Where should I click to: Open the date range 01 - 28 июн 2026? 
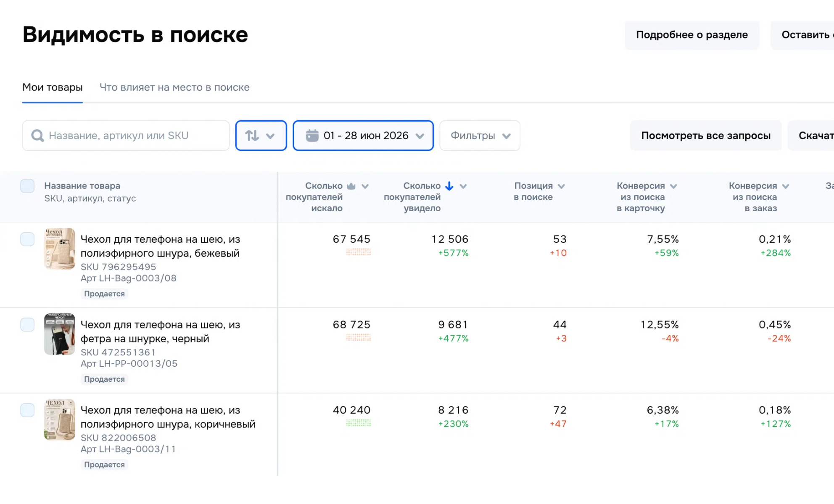[x=363, y=136]
